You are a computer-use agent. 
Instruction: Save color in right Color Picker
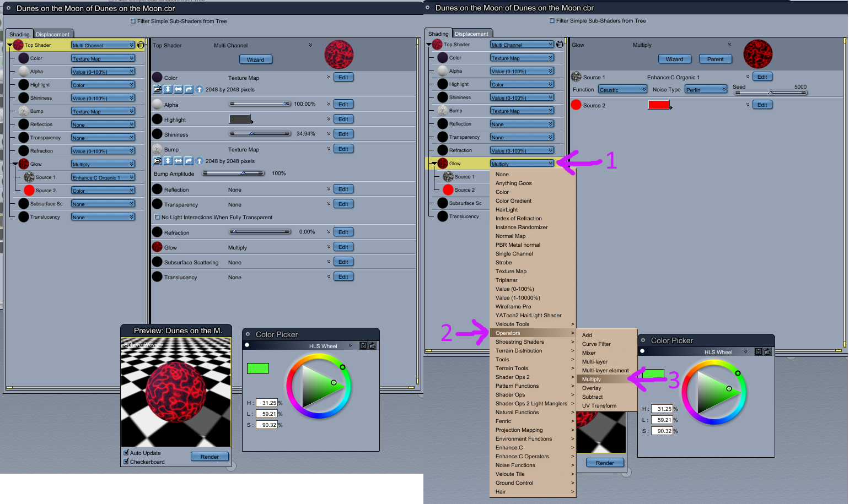[x=759, y=351]
